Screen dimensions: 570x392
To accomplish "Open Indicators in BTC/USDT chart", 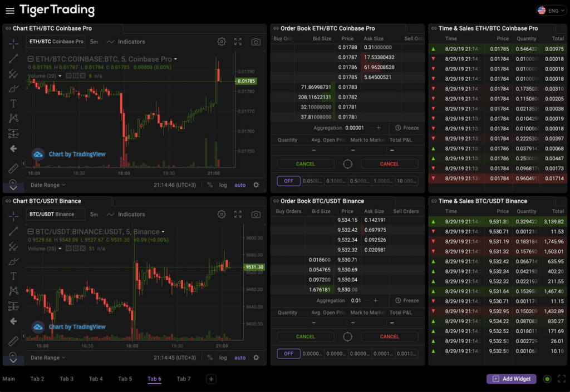I will point(126,215).
